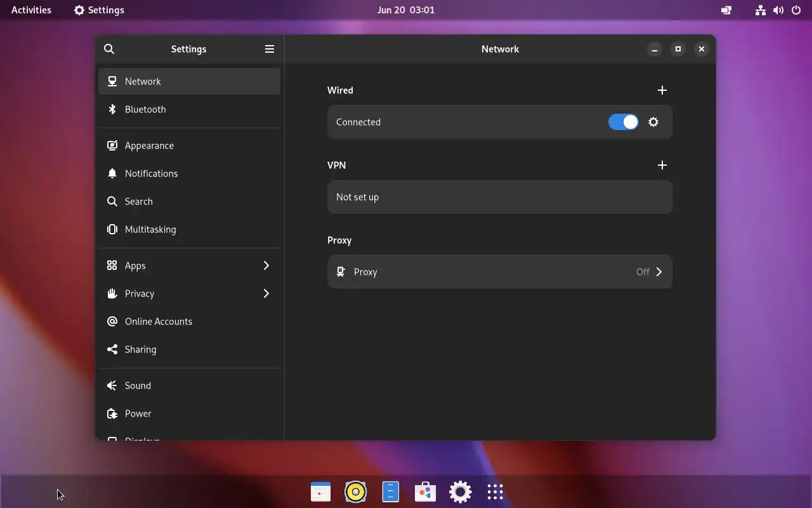
Task: Click the Privacy hand icon
Action: coord(112,293)
